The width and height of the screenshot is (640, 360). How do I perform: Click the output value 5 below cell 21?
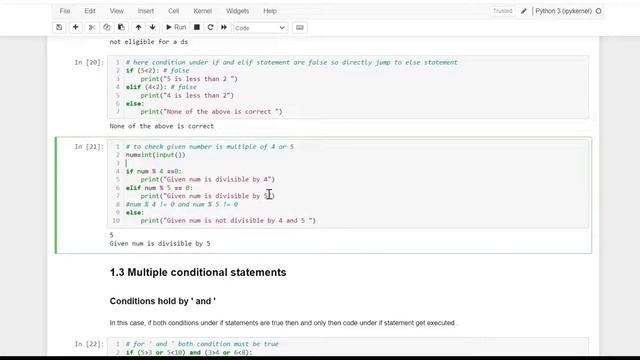tap(111, 235)
